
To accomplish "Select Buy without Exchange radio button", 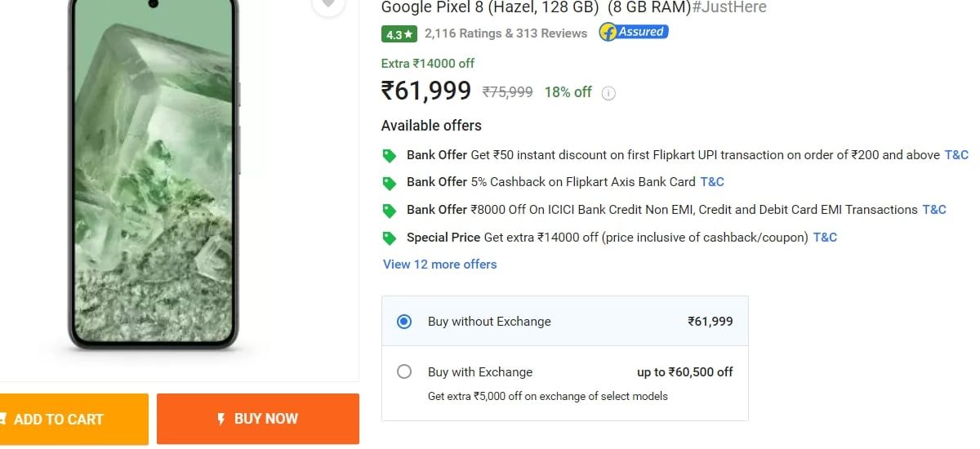I will [x=404, y=322].
